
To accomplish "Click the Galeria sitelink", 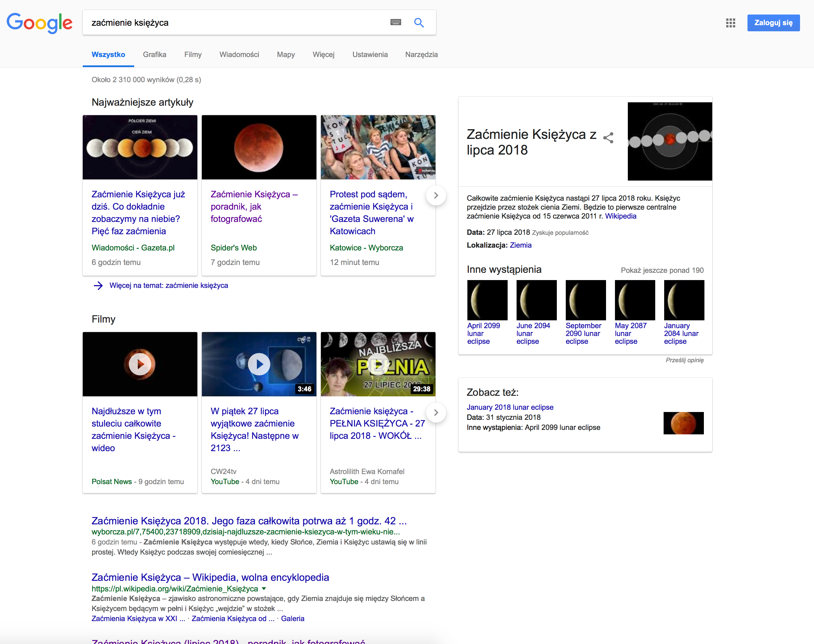I will click(293, 618).
